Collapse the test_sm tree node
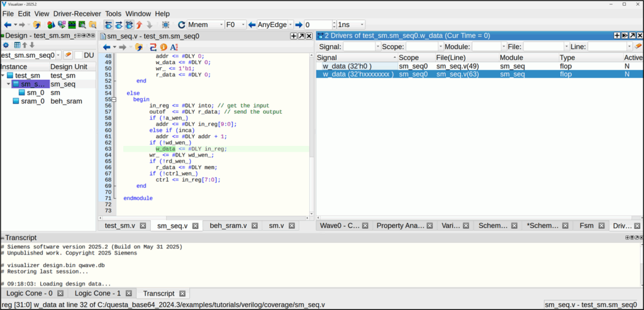 point(4,75)
